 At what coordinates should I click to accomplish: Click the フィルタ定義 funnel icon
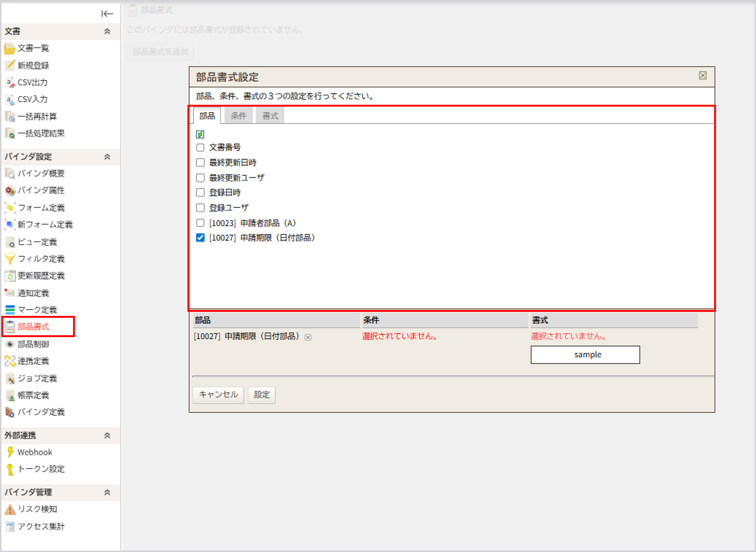(10, 259)
